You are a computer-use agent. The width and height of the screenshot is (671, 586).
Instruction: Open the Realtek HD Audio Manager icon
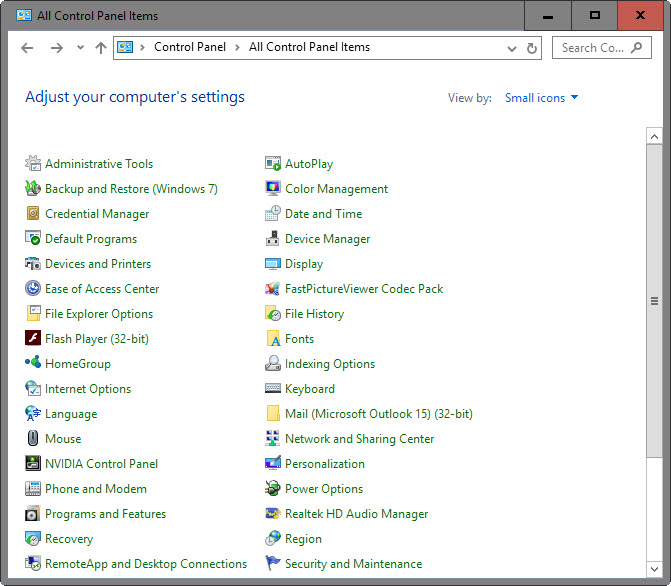(x=273, y=513)
